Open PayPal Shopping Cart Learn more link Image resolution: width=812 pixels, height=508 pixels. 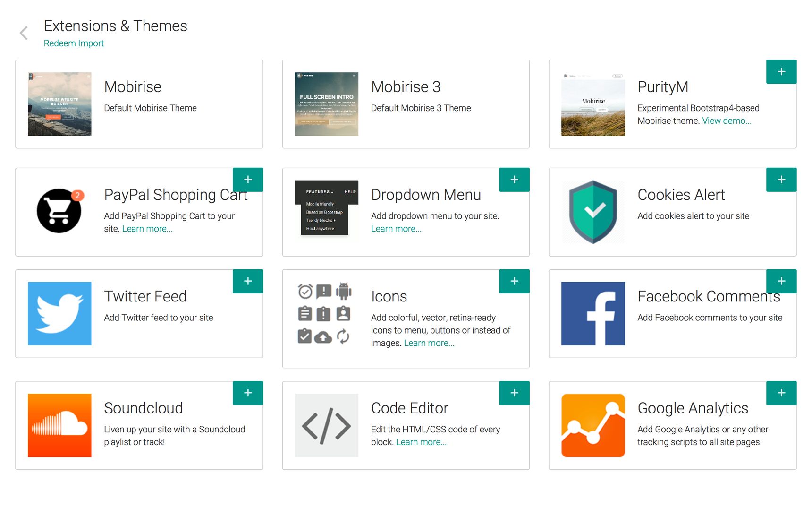tap(147, 229)
